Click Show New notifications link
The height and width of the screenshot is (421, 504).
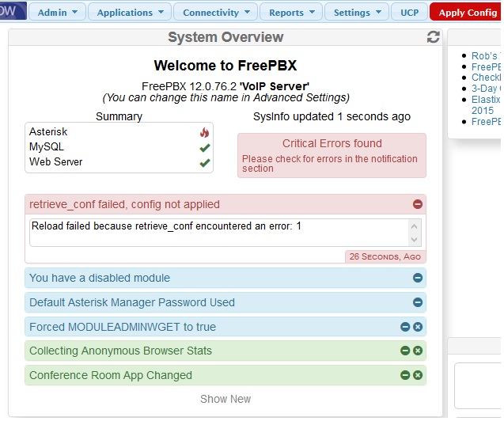225,399
